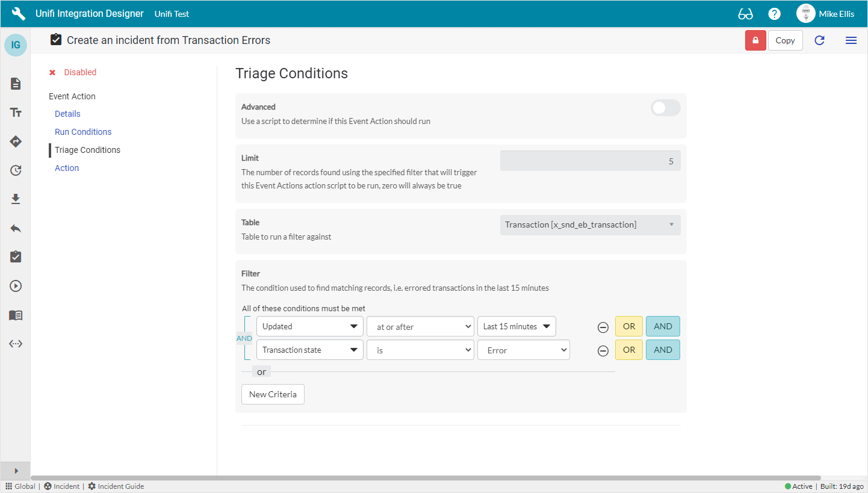Screen dimensions: 868x493
Task: Click the play circle icon in the sidebar
Action: (x=16, y=286)
